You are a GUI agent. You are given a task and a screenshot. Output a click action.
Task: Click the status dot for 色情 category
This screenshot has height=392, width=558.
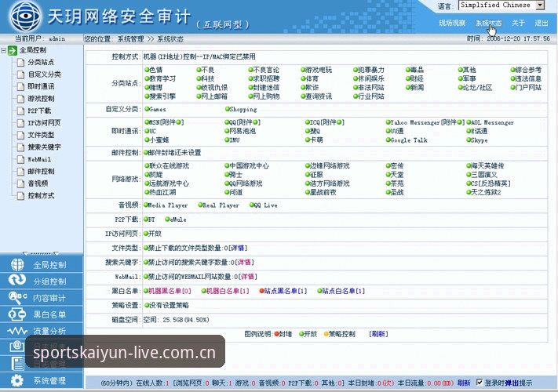click(x=147, y=70)
